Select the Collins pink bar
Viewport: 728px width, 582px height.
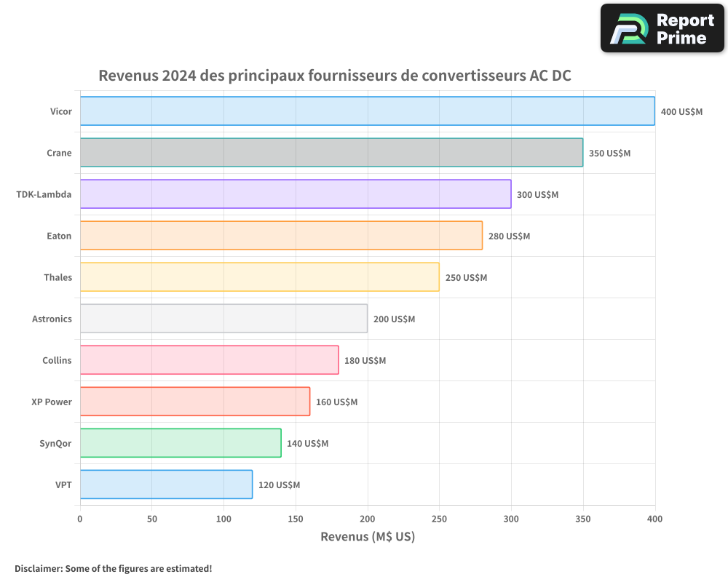209,360
